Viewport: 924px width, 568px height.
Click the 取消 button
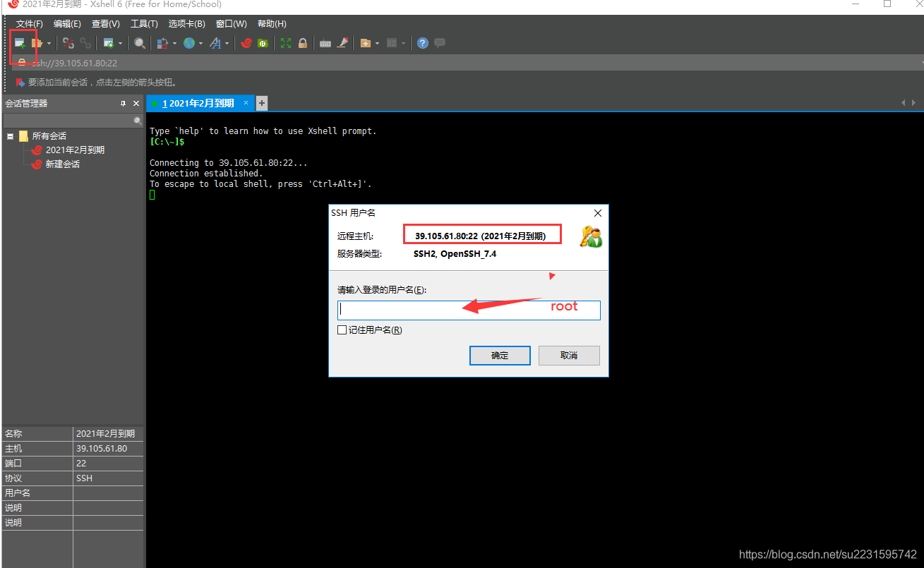pyautogui.click(x=569, y=356)
